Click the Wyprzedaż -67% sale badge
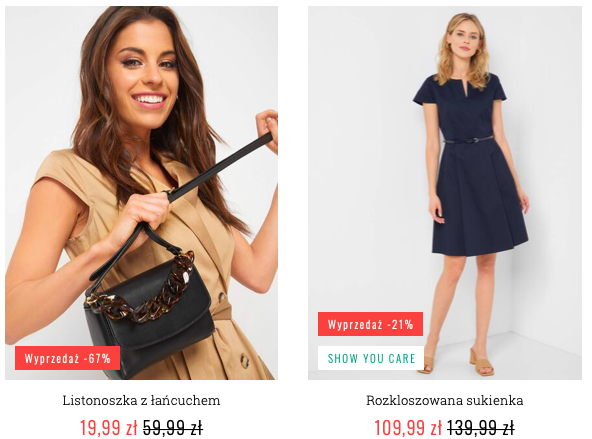 (x=68, y=358)
